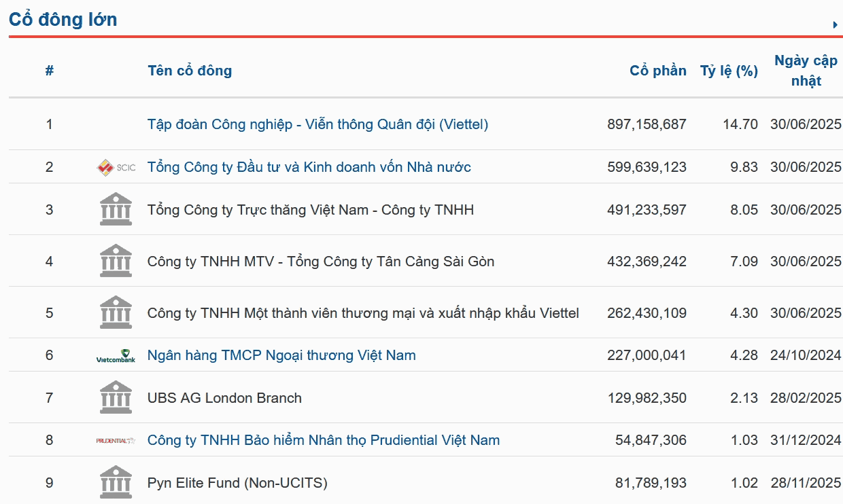The height and width of the screenshot is (504, 843).
Task: Click the Prudential logo icon
Action: [116, 441]
